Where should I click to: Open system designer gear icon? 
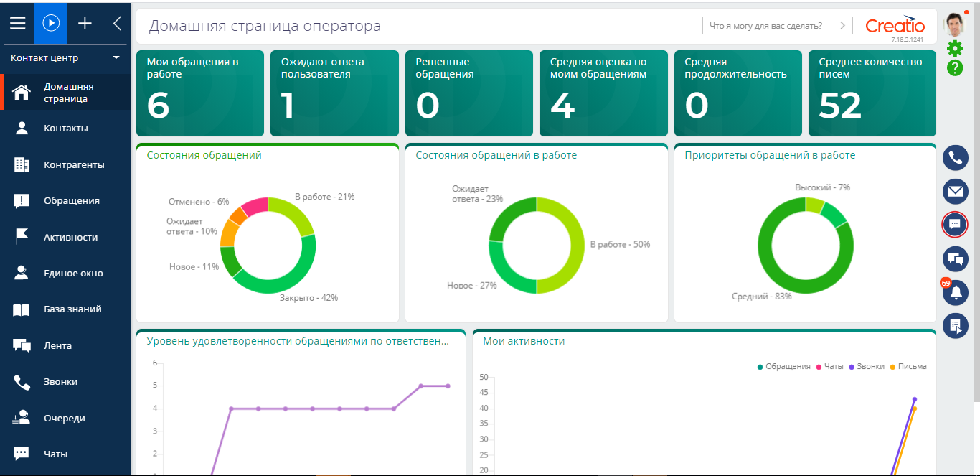[x=955, y=49]
